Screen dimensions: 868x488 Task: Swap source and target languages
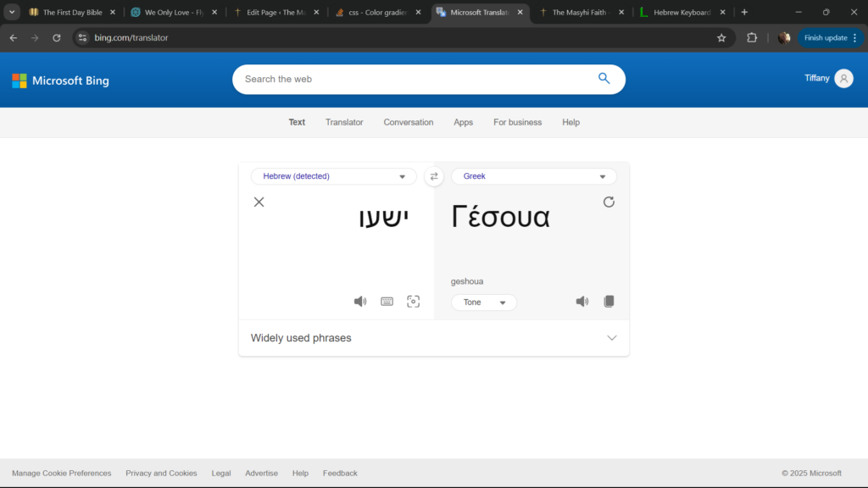434,176
